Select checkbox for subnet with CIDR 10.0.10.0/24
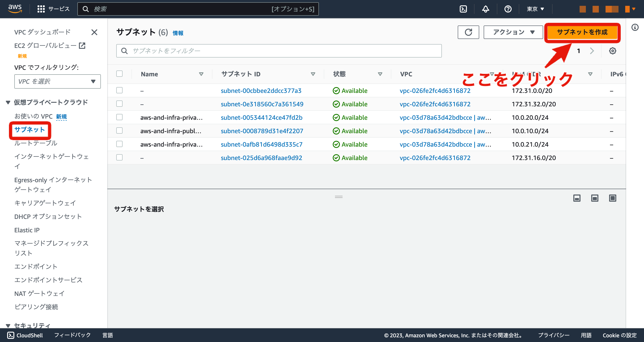This screenshot has width=644, height=342. pyautogui.click(x=119, y=131)
